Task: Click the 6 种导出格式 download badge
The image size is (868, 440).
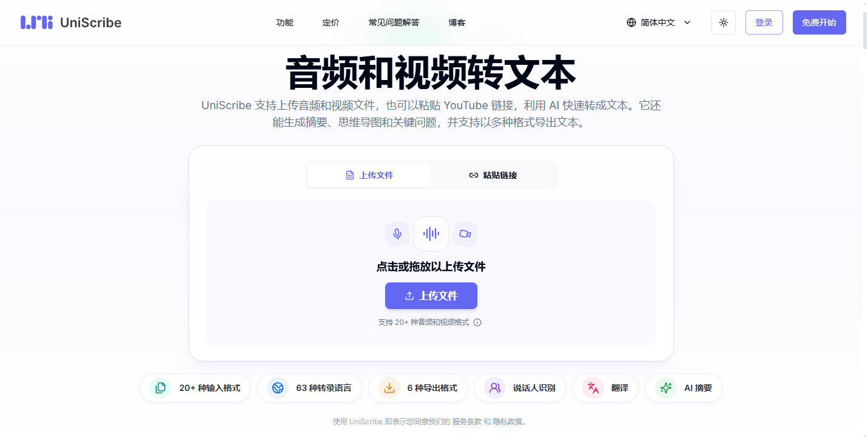Action: coord(418,388)
